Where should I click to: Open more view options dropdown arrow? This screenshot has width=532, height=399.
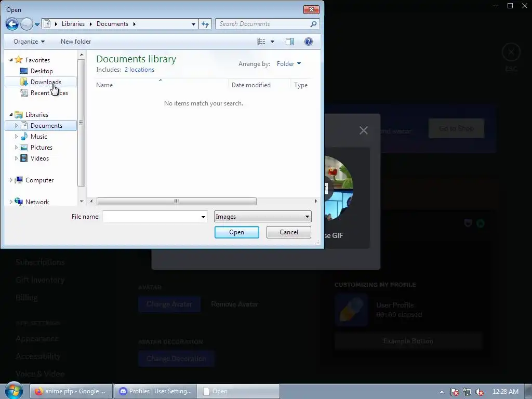pyautogui.click(x=272, y=42)
